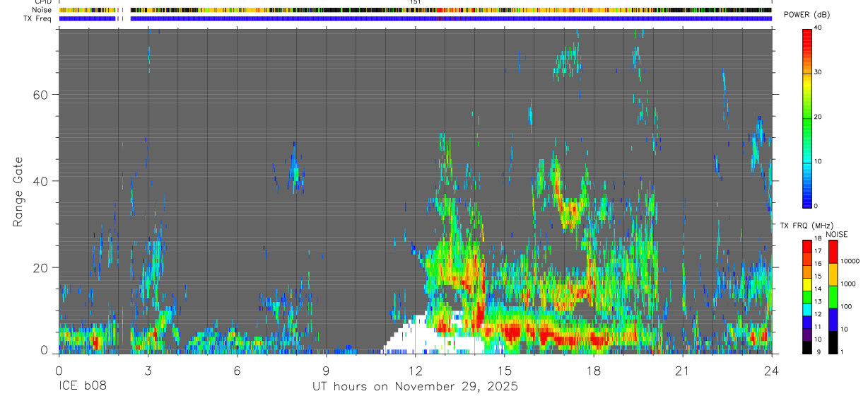This screenshot has height=401, width=868.
Task: Click the '30' label on POWER colorbar
Action: click(x=819, y=72)
